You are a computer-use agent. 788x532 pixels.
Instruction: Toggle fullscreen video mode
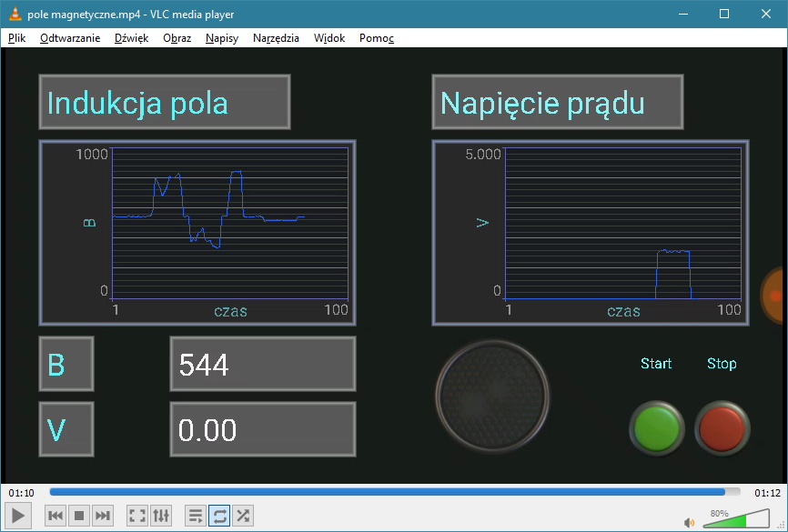137,516
